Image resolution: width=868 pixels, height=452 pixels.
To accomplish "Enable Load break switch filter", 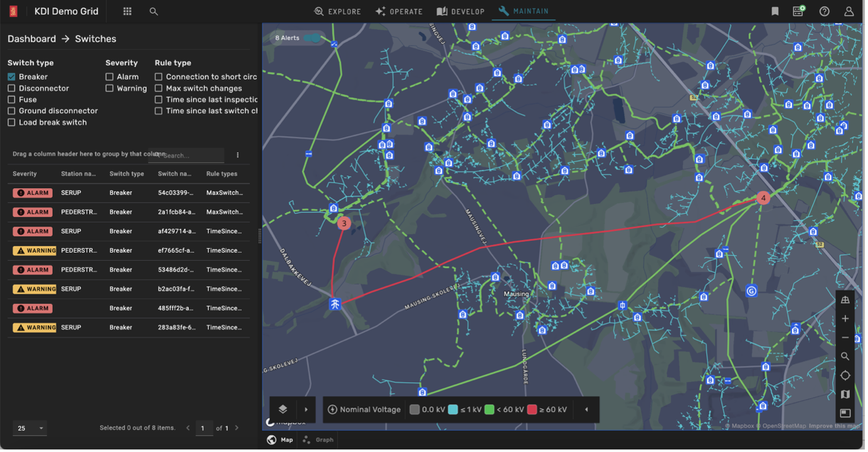I will click(11, 123).
